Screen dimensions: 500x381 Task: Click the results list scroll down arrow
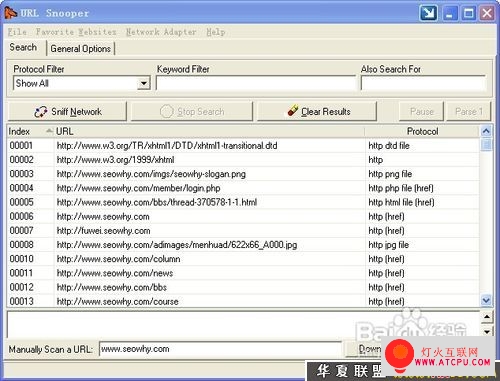(486, 301)
